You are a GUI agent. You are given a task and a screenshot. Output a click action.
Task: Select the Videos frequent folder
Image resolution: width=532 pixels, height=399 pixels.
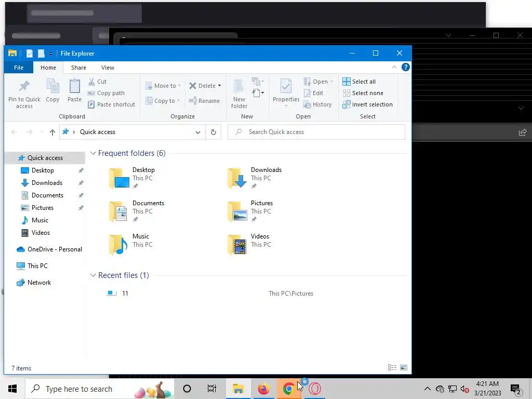click(x=249, y=244)
